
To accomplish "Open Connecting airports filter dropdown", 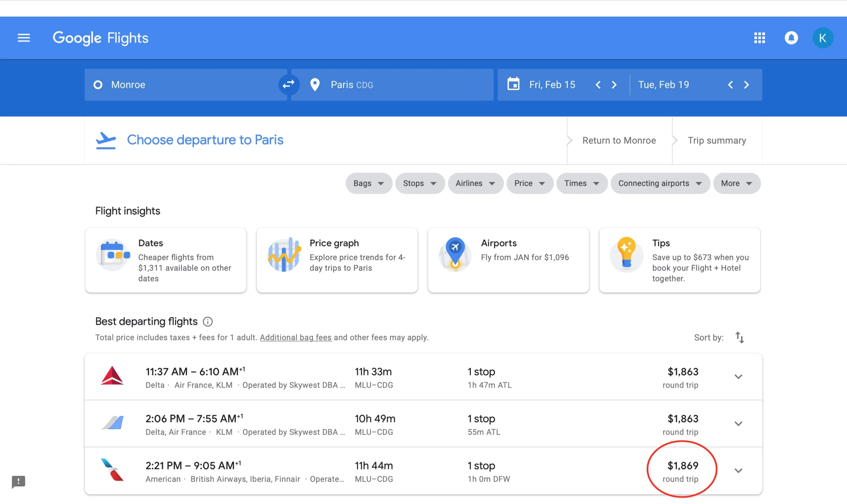I will click(x=660, y=183).
